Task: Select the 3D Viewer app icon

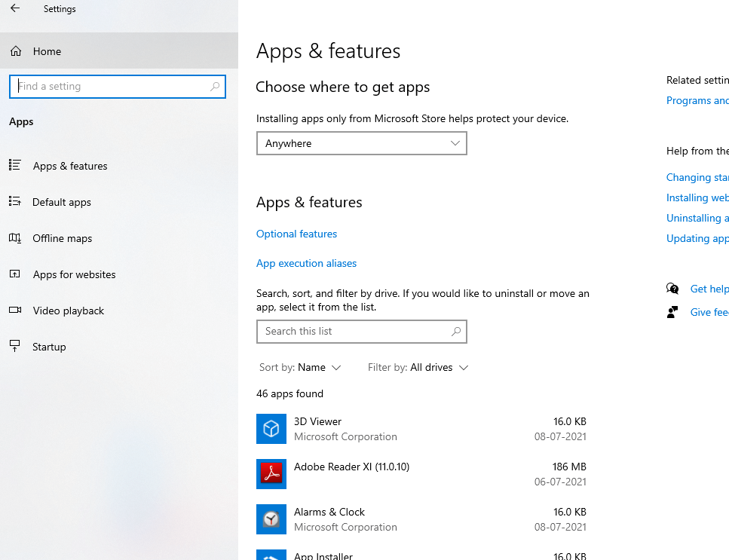Action: pos(271,429)
